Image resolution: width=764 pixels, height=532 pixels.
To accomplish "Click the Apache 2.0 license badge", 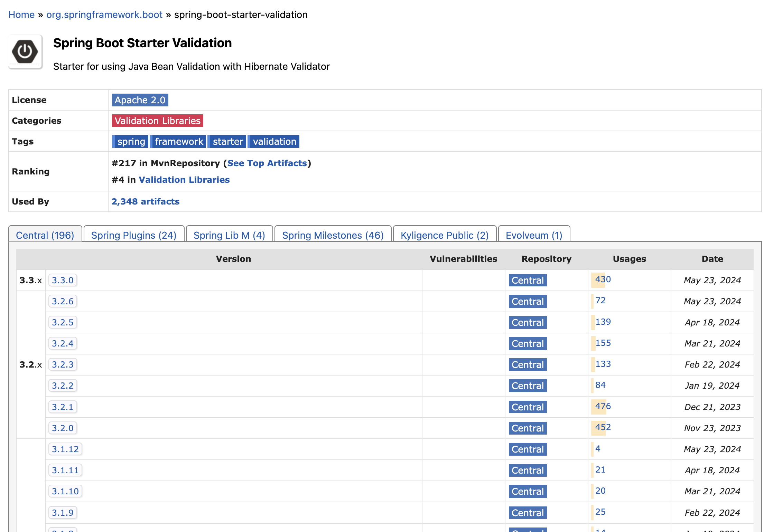I will click(x=140, y=100).
